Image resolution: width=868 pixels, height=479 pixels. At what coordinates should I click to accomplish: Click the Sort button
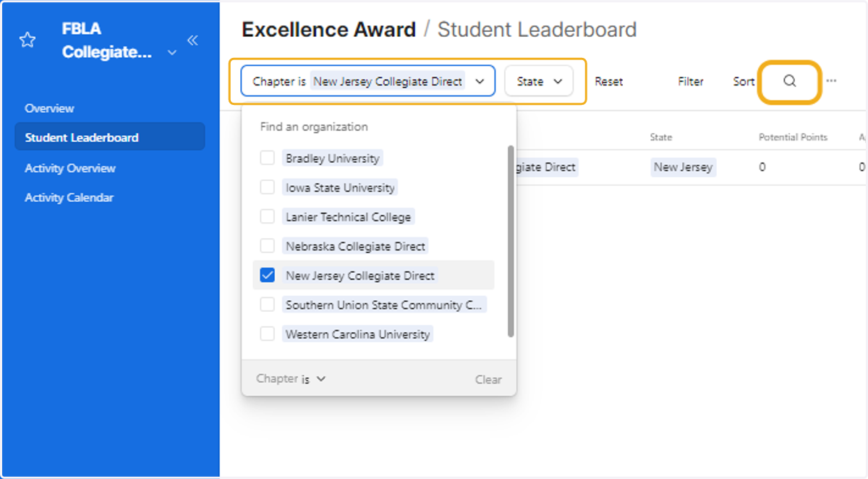pos(744,82)
